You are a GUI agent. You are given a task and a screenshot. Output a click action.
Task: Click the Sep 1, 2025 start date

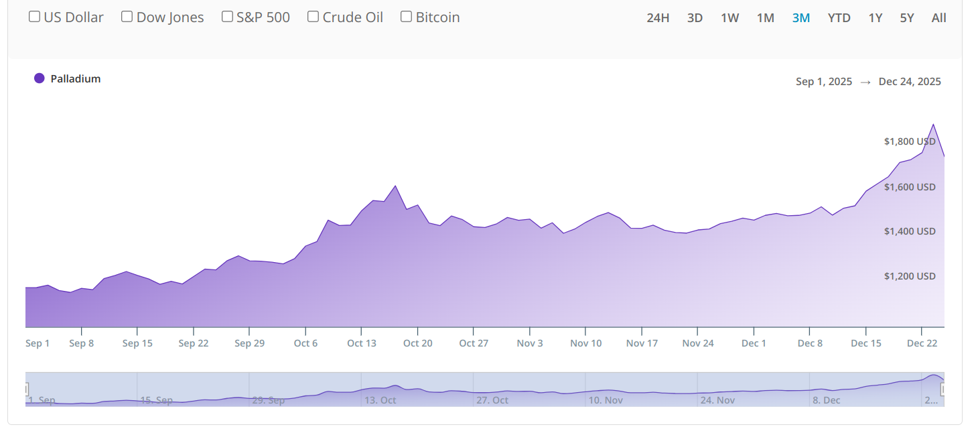coord(824,82)
